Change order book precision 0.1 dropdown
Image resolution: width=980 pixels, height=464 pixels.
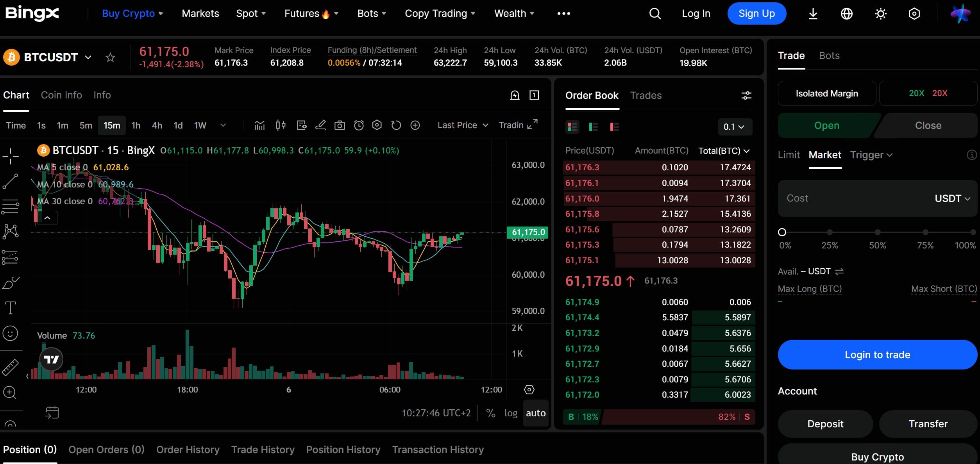[x=735, y=127]
